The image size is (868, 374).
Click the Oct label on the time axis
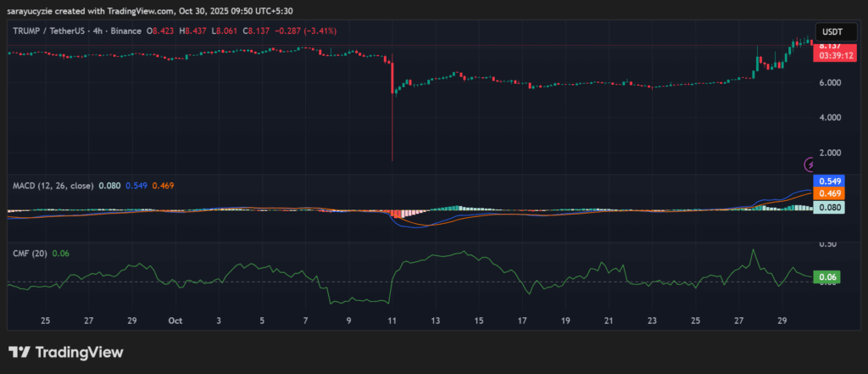[175, 321]
